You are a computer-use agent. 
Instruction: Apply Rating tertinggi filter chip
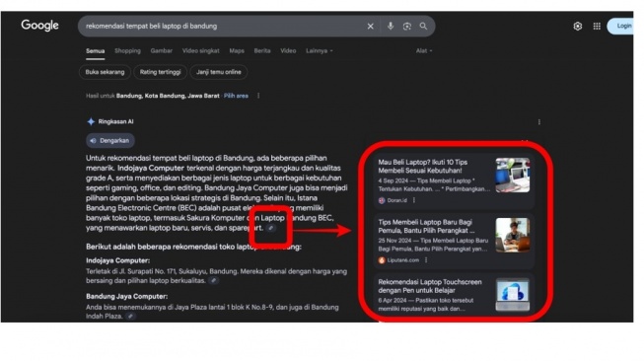click(160, 72)
